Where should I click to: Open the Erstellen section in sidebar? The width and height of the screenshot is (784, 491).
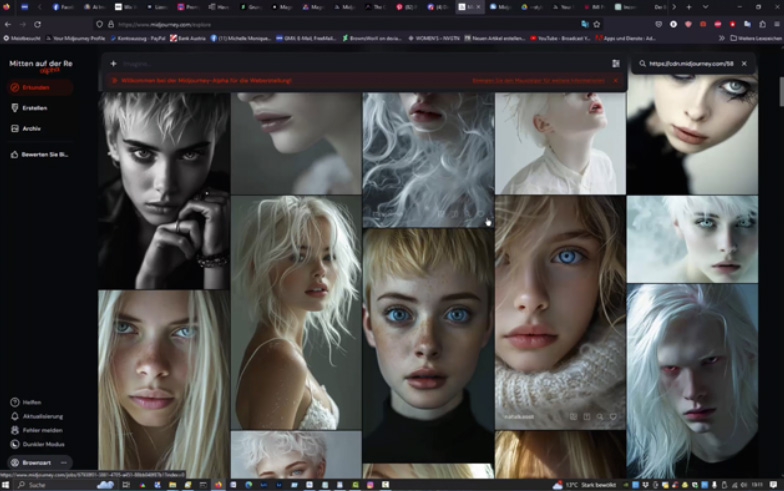point(36,108)
